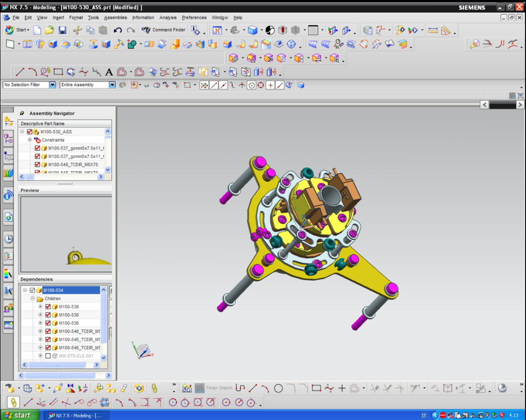Choose the Rectangle curve tool
Viewport: 526px width, 420px height.
coord(59,72)
